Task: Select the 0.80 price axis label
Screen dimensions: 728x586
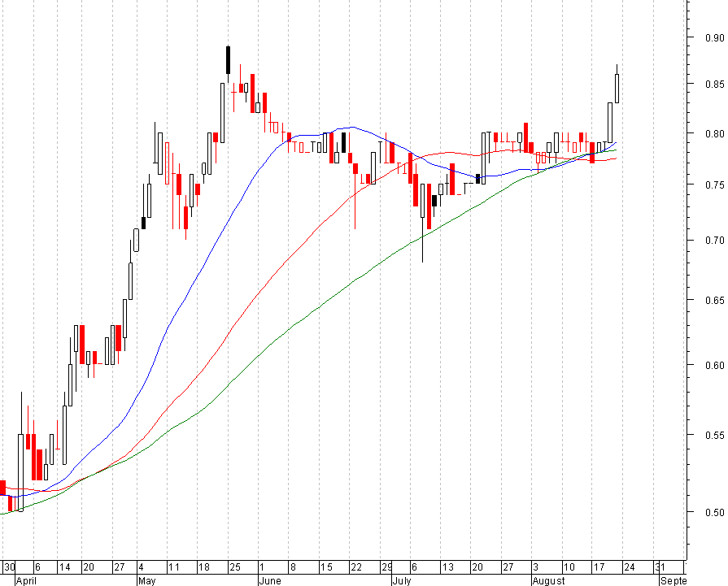Action: [714, 134]
